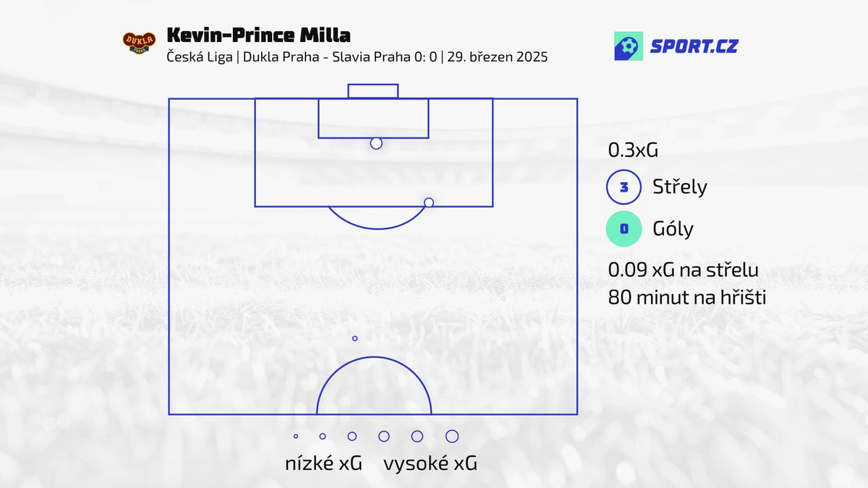868x488 pixels.
Task: Click the goal frame at the pitch top
Action: click(x=373, y=91)
